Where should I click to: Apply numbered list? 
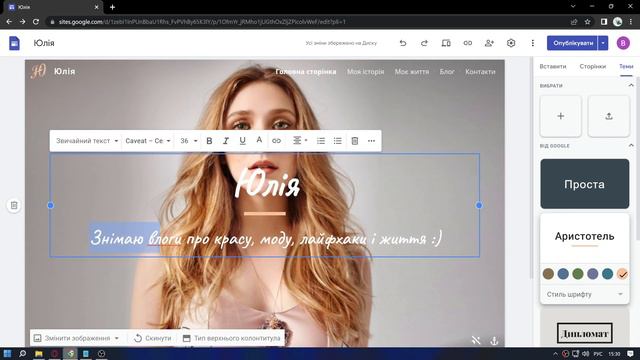point(321,141)
